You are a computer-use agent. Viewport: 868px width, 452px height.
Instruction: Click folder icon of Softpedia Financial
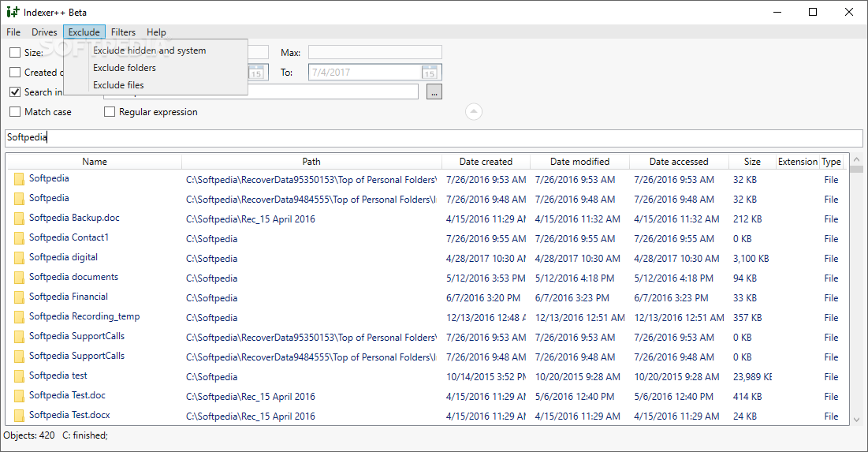(20, 297)
